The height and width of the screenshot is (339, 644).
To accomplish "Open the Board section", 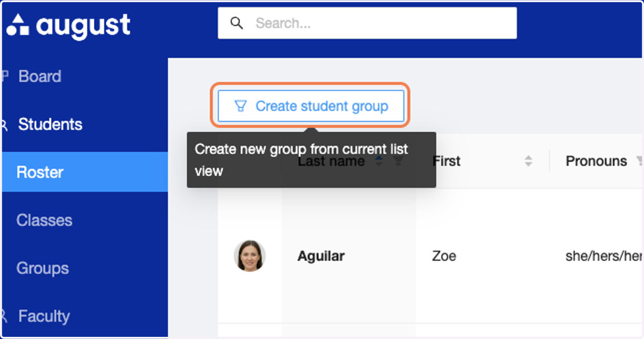I will (40, 76).
